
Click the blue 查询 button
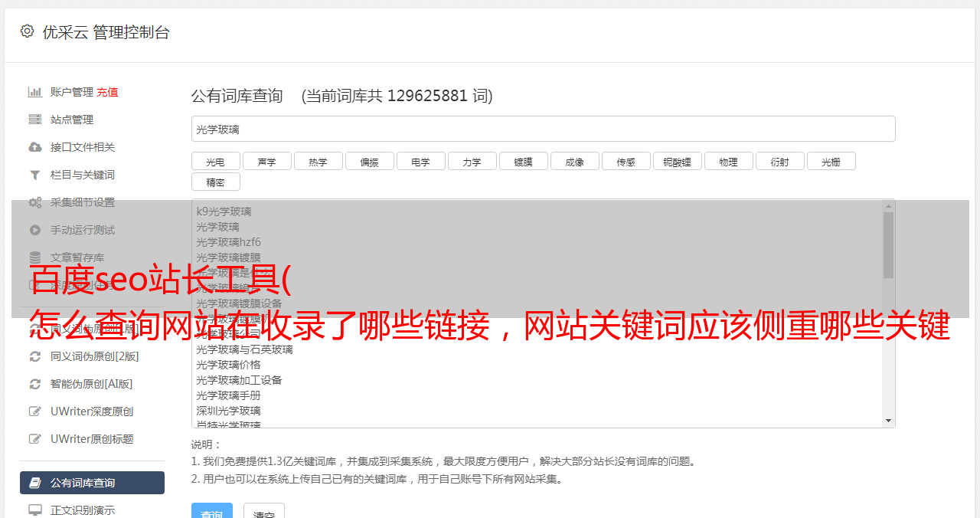[x=212, y=511]
